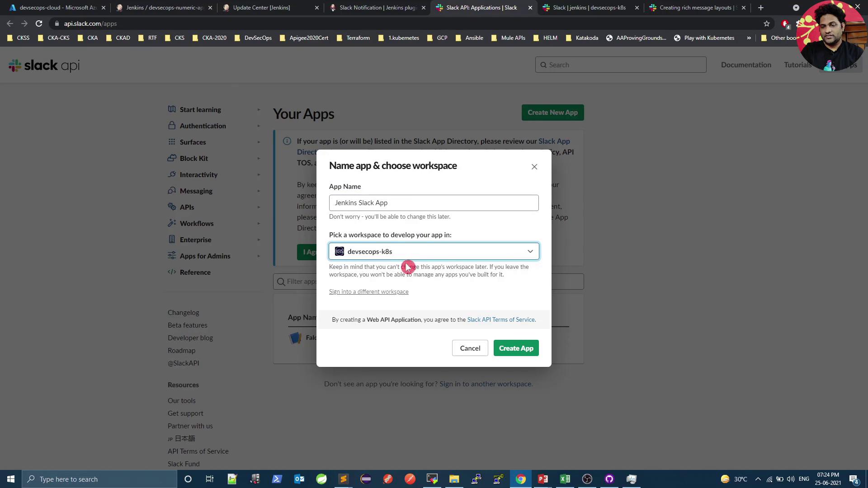Open Slack API Terms of Service link
Viewport: 868px width, 488px height.
pos(501,320)
